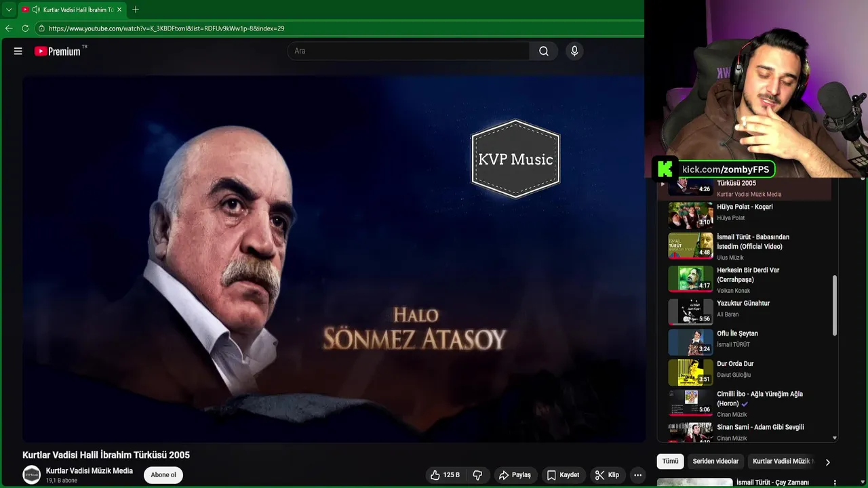Select the Tümü filter chip

click(670, 461)
